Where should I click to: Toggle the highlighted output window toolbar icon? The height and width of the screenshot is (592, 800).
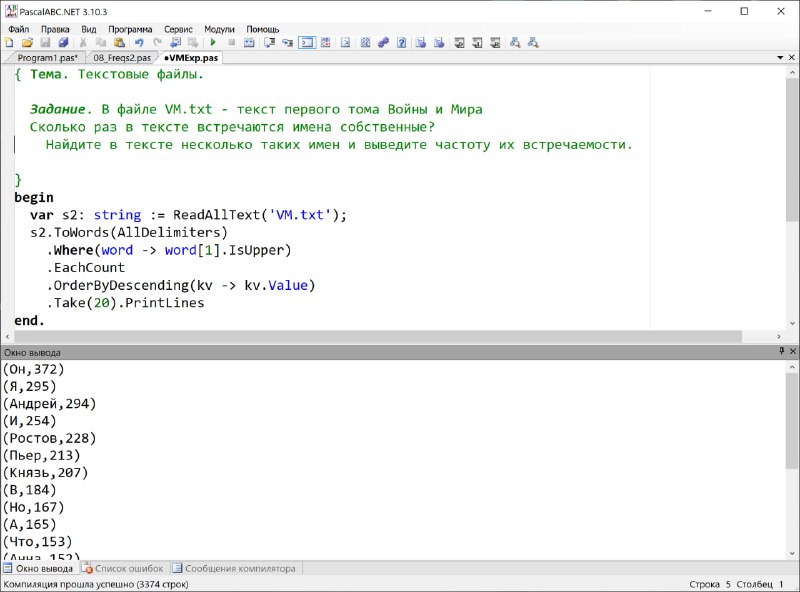click(307, 43)
